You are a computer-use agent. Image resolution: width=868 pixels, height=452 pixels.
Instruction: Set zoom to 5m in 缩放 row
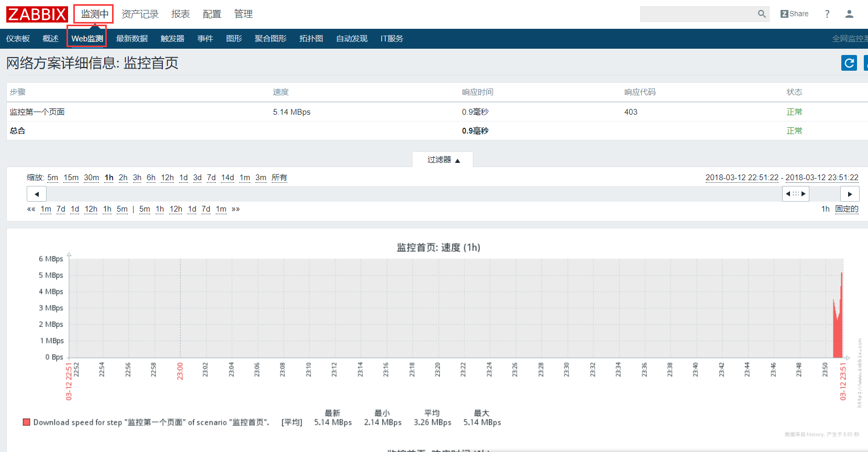pyautogui.click(x=53, y=178)
